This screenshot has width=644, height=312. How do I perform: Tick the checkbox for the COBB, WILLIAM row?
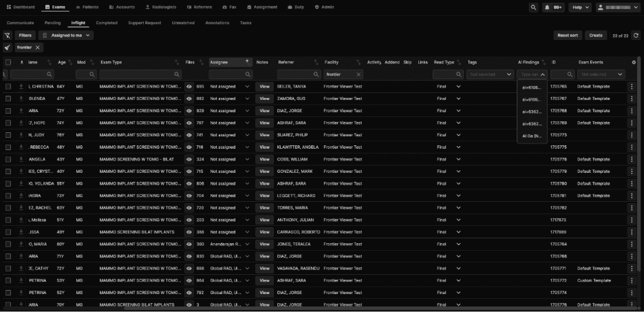click(8, 160)
